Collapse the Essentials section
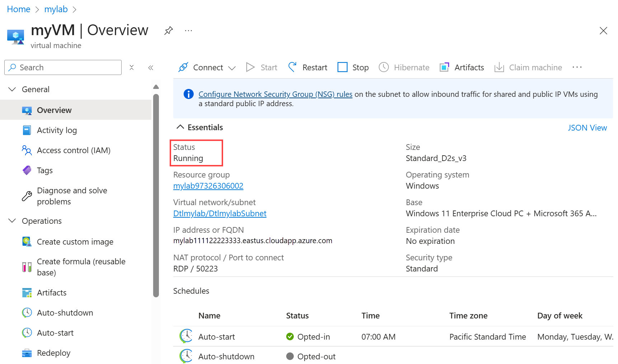 pos(180,127)
